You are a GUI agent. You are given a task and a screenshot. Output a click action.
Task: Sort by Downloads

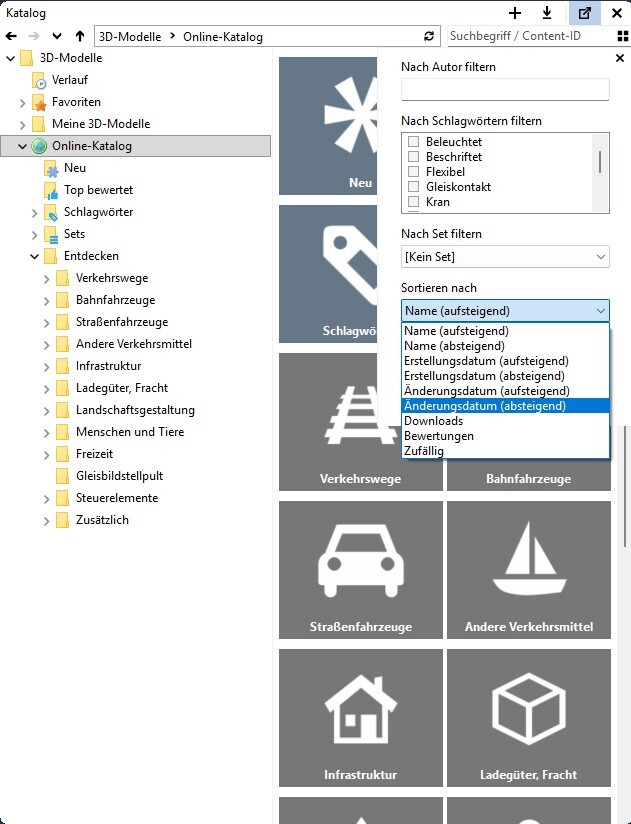pyautogui.click(x=505, y=421)
